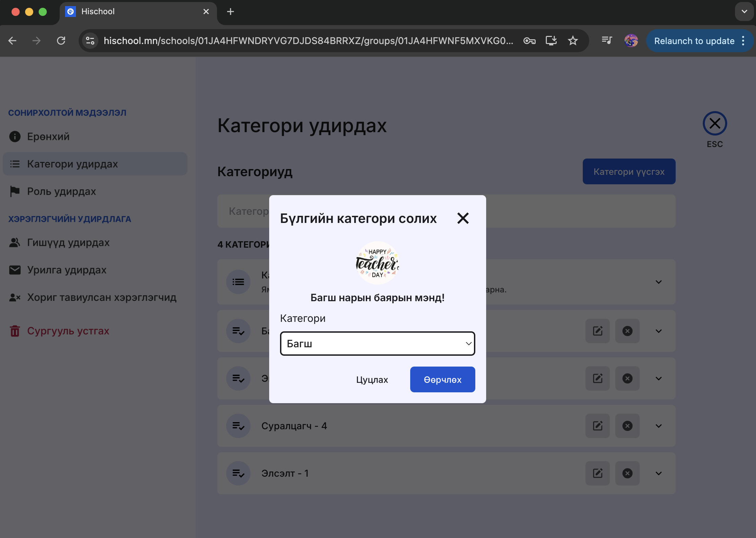
Task: Click the delete icon for Элсэлт - 1
Action: tap(627, 473)
